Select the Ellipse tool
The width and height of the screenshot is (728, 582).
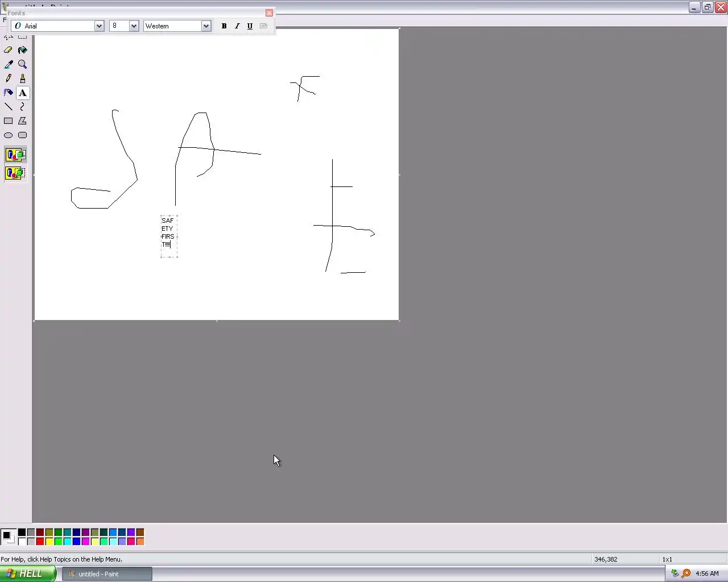[9, 135]
